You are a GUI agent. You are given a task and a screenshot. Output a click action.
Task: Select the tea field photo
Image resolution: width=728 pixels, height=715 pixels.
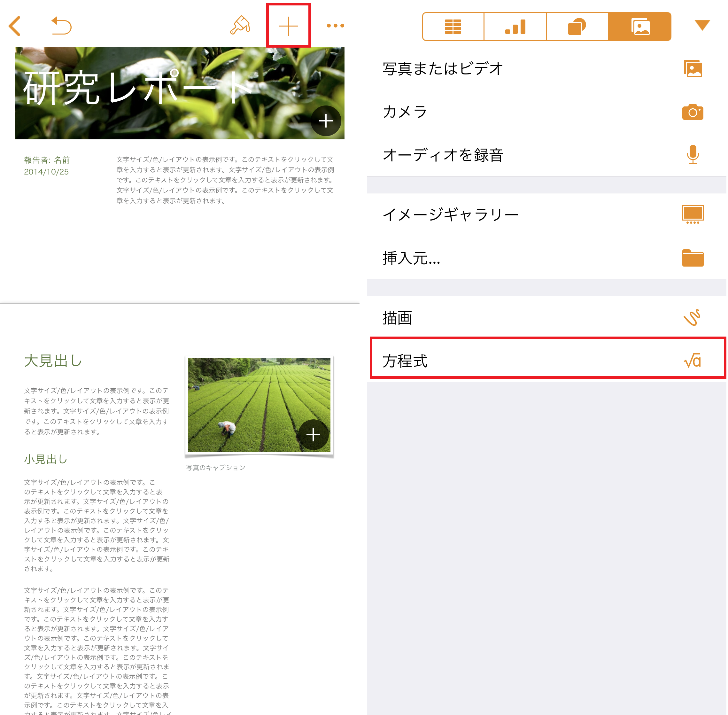pos(259,405)
